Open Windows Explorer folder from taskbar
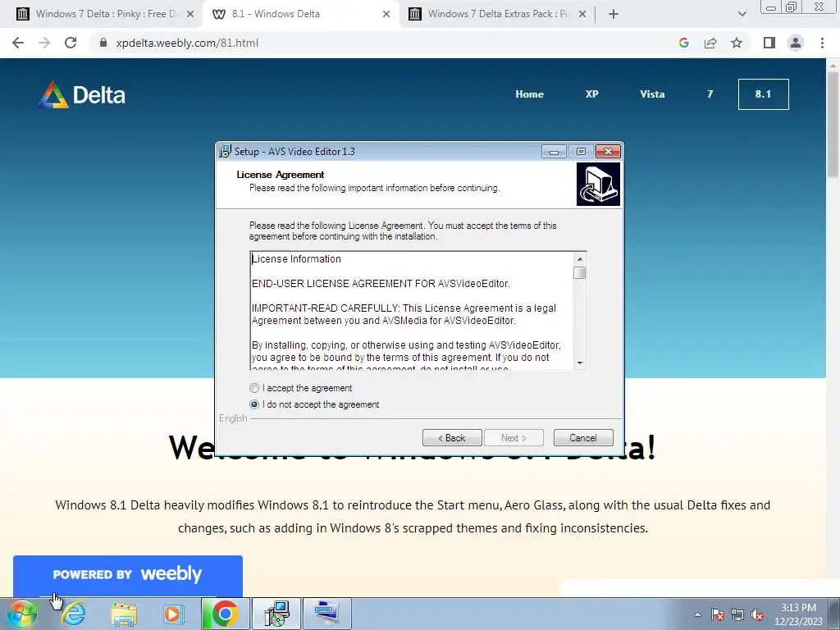 tap(124, 614)
